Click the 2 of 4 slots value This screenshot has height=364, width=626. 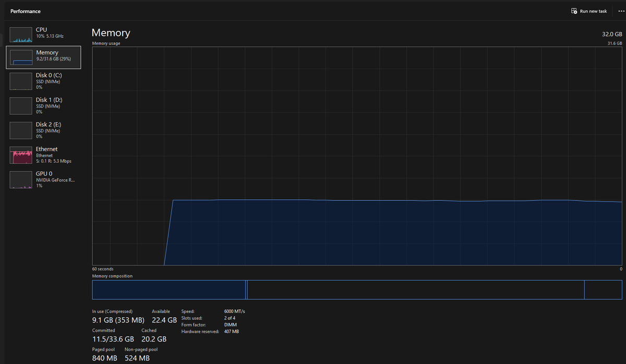[x=230, y=318]
